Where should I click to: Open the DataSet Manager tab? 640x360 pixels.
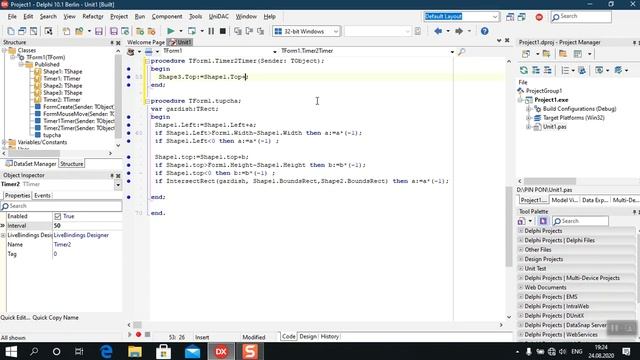coord(31,164)
